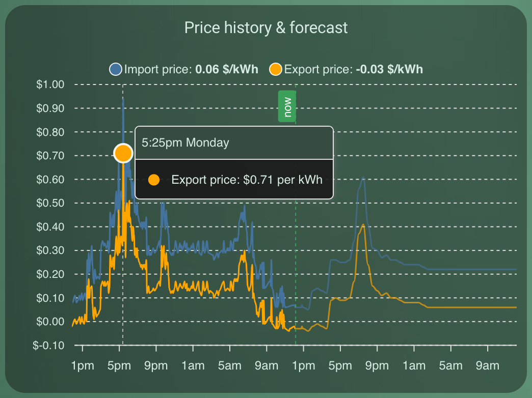Click the last 9am x-axis label

488,366
